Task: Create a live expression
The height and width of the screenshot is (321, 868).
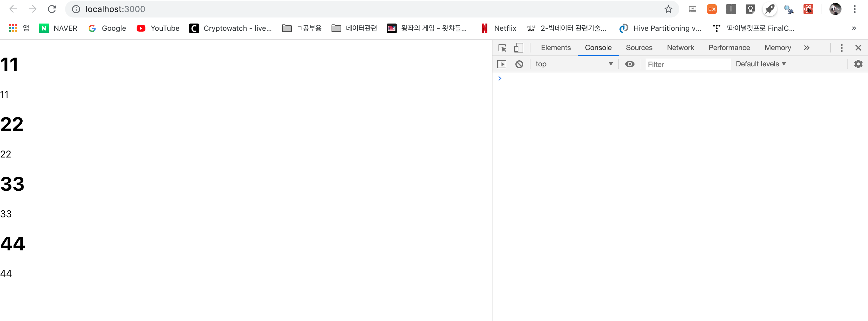Action: pyautogui.click(x=629, y=64)
